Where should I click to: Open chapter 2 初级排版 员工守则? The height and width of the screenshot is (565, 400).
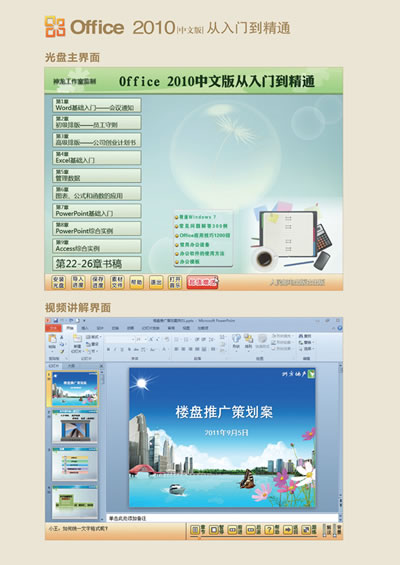point(97,123)
